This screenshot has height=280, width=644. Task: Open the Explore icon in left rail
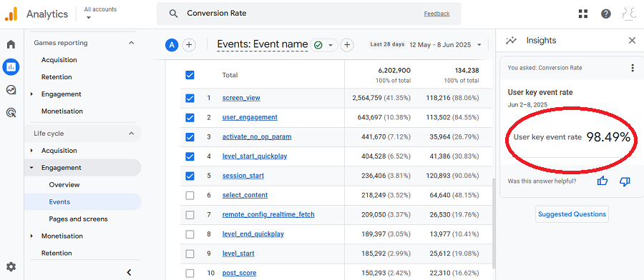(x=11, y=90)
